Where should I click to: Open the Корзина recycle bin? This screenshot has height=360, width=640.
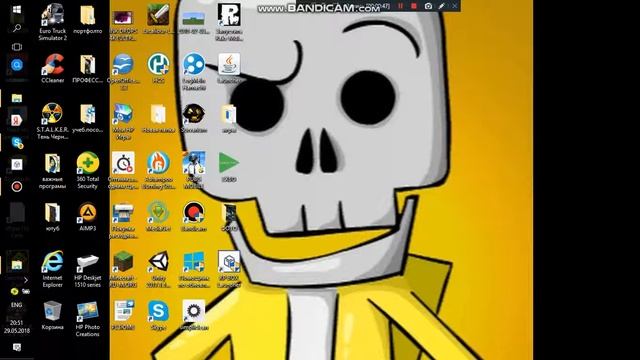[x=52, y=316]
